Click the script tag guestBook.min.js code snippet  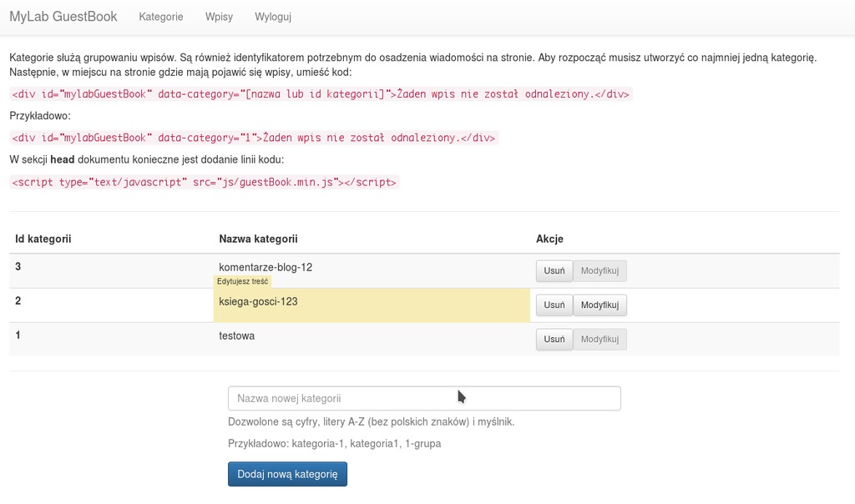point(205,182)
